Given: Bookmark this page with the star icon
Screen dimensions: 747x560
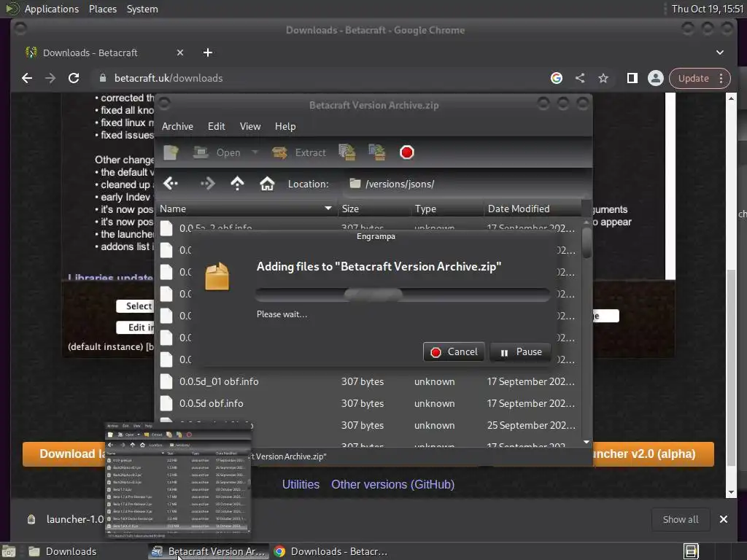Looking at the screenshot, I should [603, 78].
